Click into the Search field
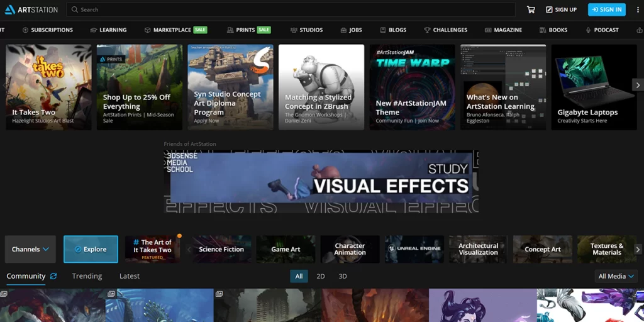This screenshot has width=644, height=322. (291, 9)
